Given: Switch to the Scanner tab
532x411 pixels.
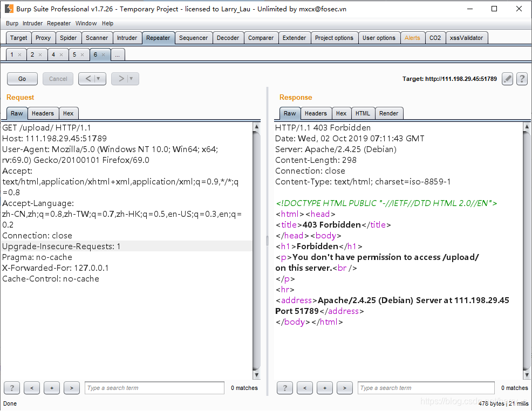Looking at the screenshot, I should 97,38.
